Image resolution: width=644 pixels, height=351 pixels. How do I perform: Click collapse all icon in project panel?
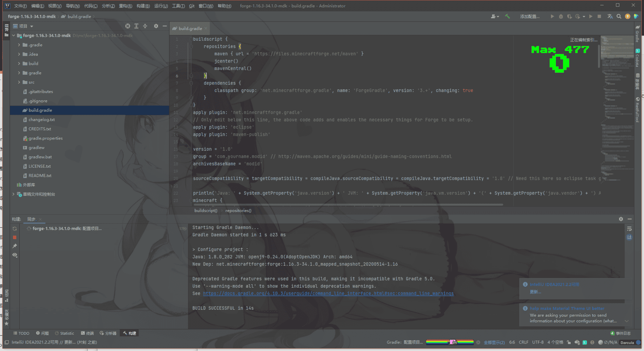[145, 26]
